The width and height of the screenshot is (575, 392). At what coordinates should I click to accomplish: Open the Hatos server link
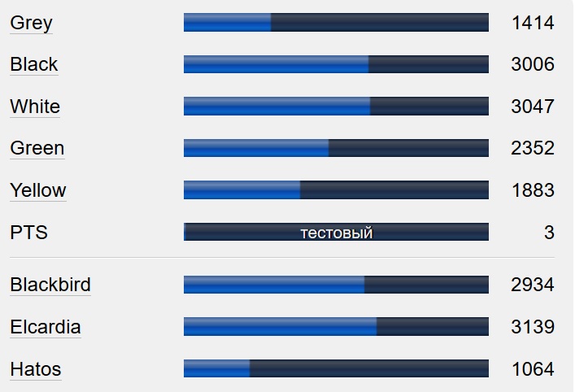coord(36,369)
